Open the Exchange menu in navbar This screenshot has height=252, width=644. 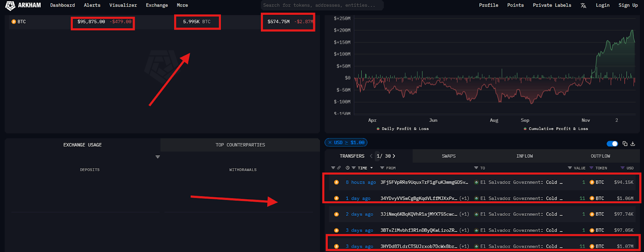coord(157,5)
